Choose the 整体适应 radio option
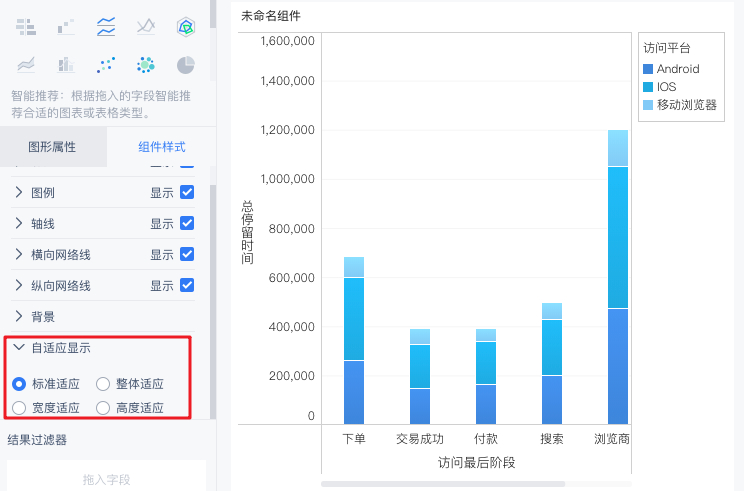Viewport: 744px width, 491px height. click(103, 383)
